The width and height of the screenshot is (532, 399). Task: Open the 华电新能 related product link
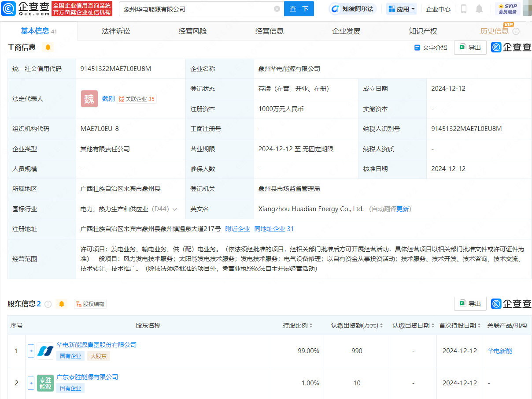[x=500, y=351]
